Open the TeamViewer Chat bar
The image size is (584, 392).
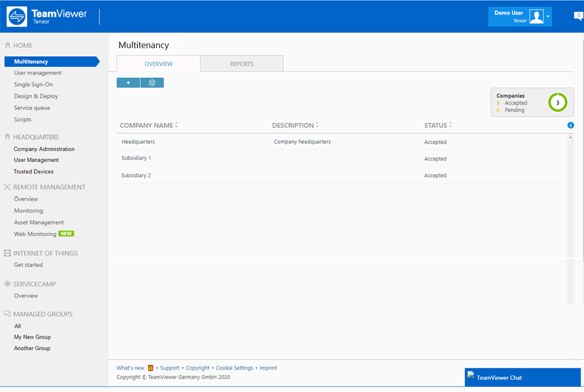523,377
